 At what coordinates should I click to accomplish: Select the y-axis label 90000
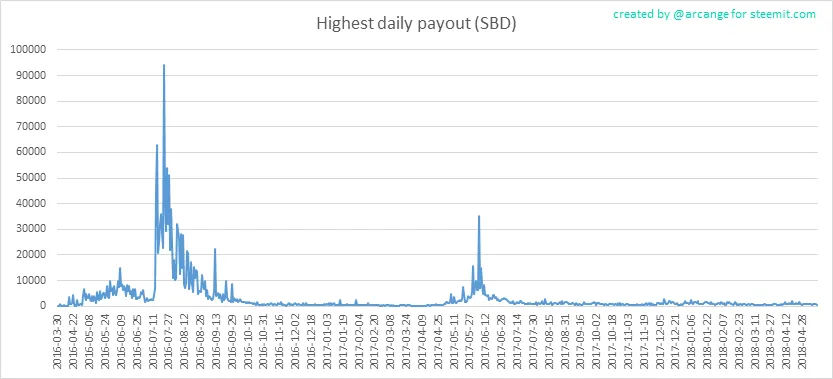(32, 75)
